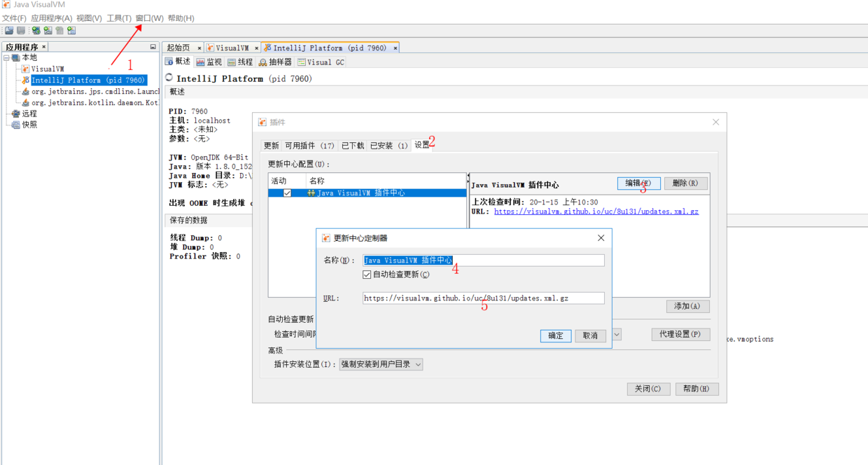Open the 检查时间间隔 dropdown arrow

[x=617, y=335]
